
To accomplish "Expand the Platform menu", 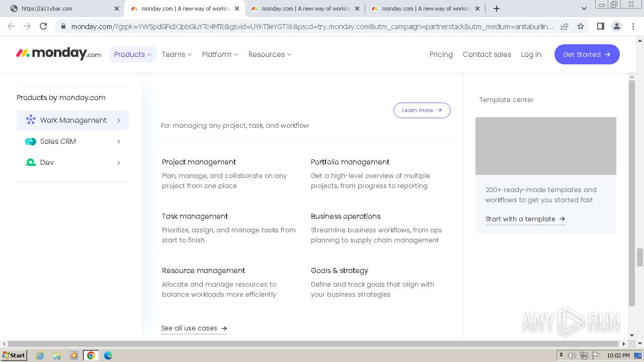I will [220, 54].
